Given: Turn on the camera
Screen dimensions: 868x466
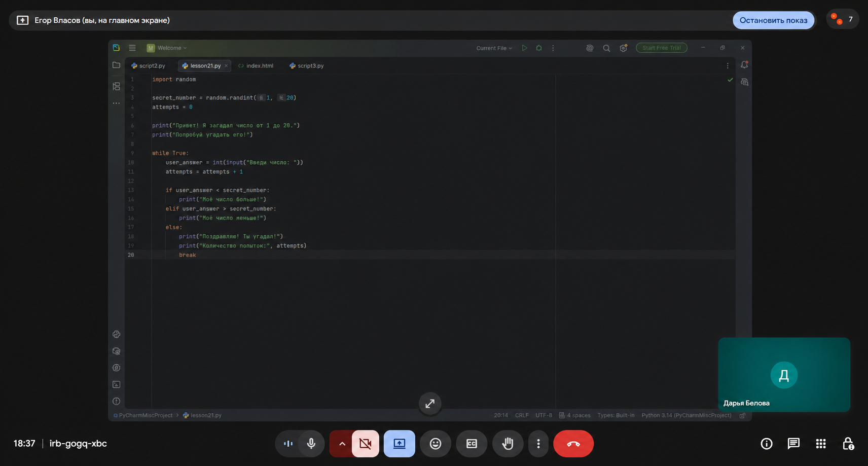Looking at the screenshot, I should pos(366,444).
